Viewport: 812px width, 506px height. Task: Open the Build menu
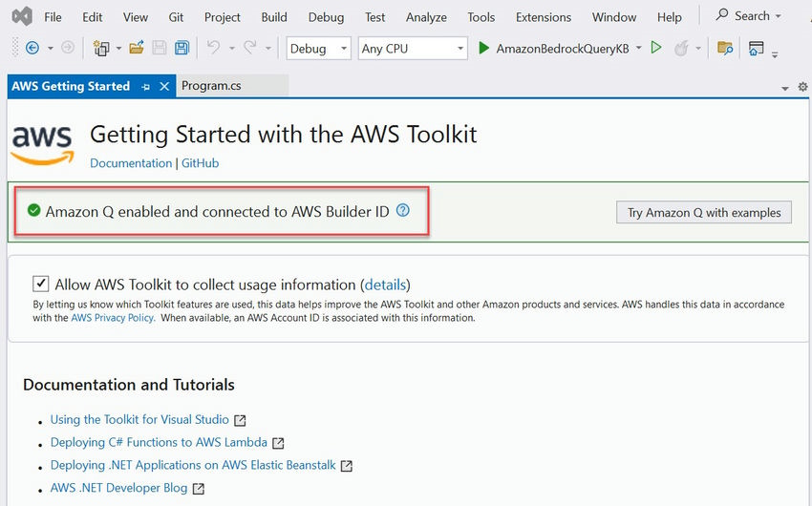[x=274, y=17]
